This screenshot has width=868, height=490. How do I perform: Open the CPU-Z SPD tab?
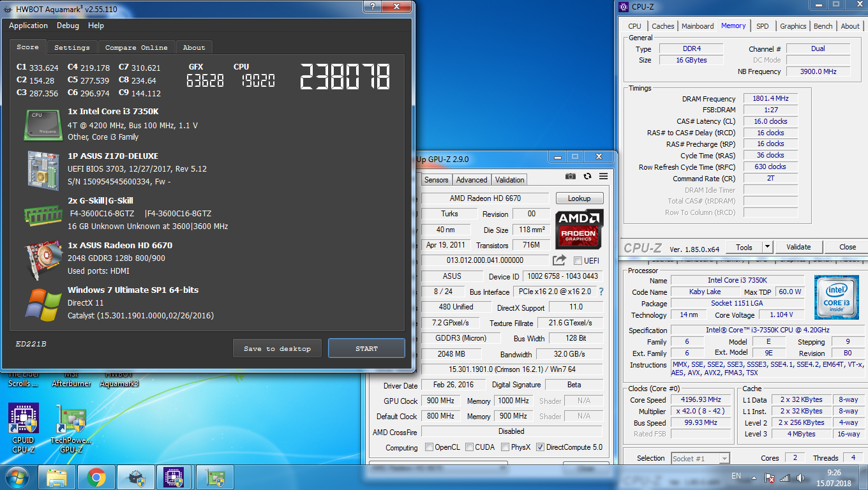point(762,26)
